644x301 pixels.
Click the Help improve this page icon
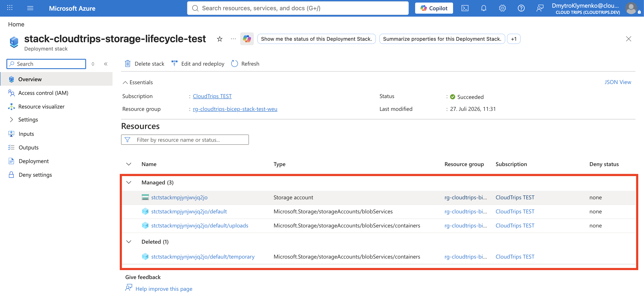pyautogui.click(x=129, y=288)
